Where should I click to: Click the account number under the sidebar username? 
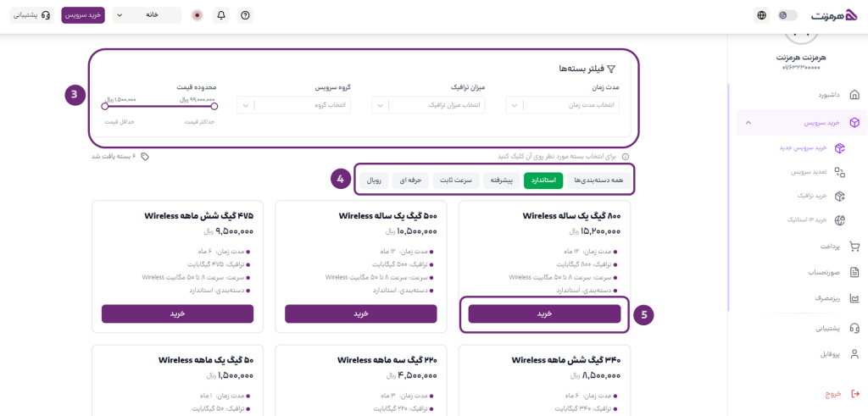tap(801, 68)
